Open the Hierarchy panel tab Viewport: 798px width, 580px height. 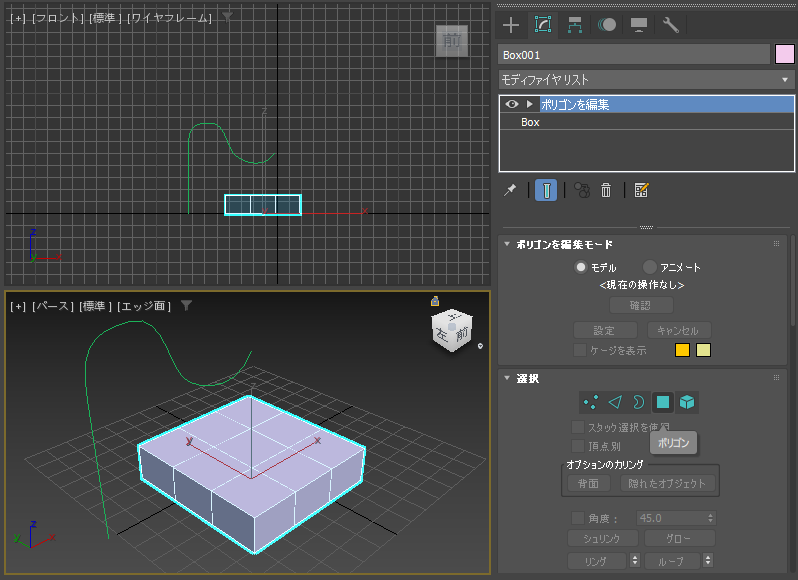tap(575, 25)
